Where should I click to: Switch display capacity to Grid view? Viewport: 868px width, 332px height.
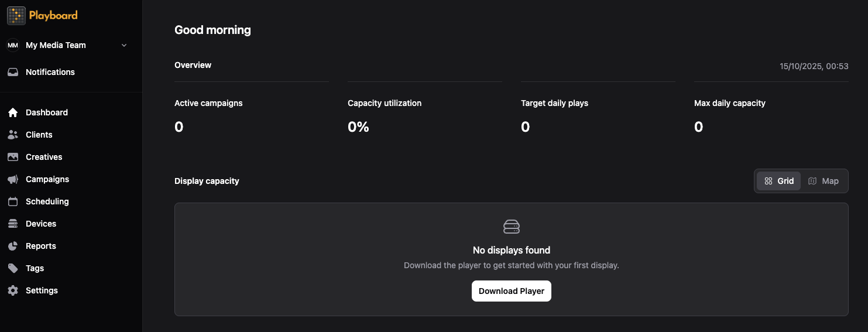click(x=779, y=181)
